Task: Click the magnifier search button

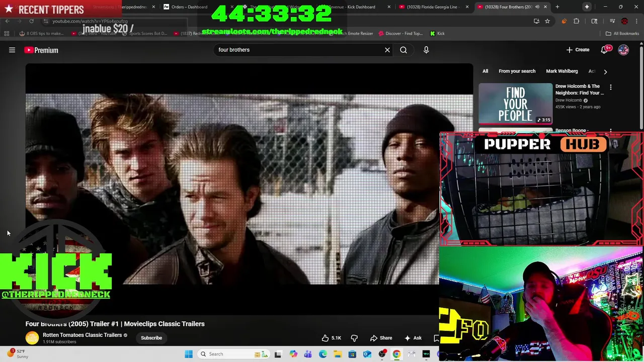Action: (x=404, y=50)
